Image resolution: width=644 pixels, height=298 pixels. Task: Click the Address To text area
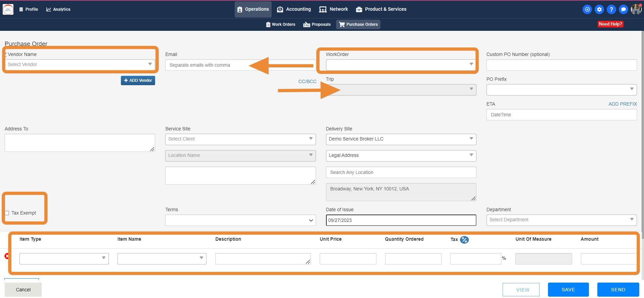point(80,143)
